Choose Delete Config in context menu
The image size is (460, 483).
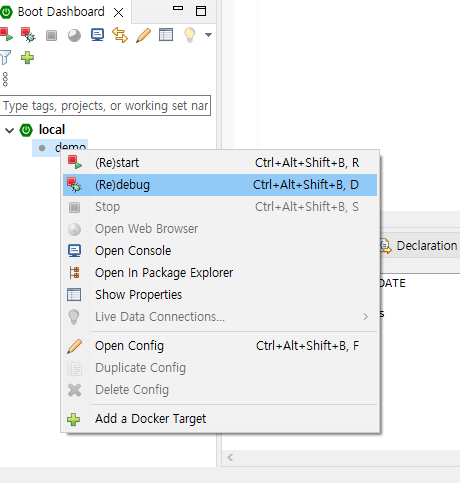(x=220, y=390)
